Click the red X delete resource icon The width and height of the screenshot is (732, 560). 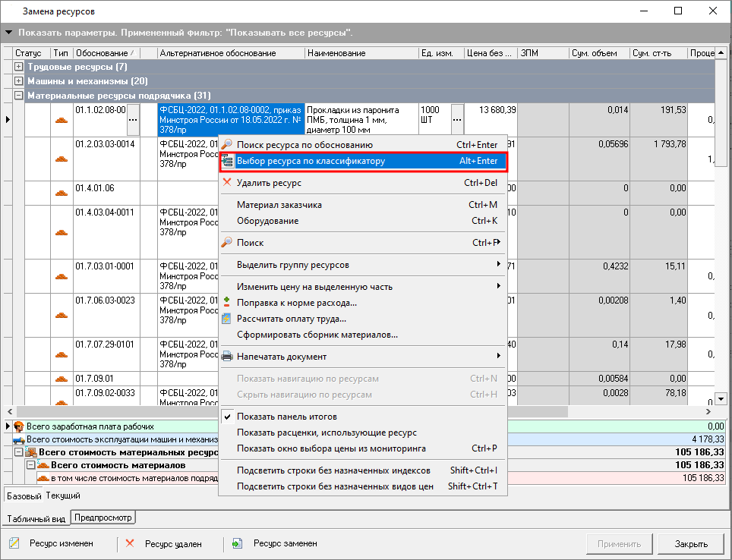(226, 183)
